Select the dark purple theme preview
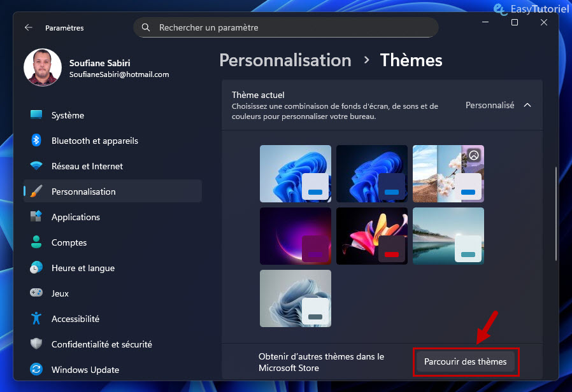572x392 pixels. click(295, 235)
